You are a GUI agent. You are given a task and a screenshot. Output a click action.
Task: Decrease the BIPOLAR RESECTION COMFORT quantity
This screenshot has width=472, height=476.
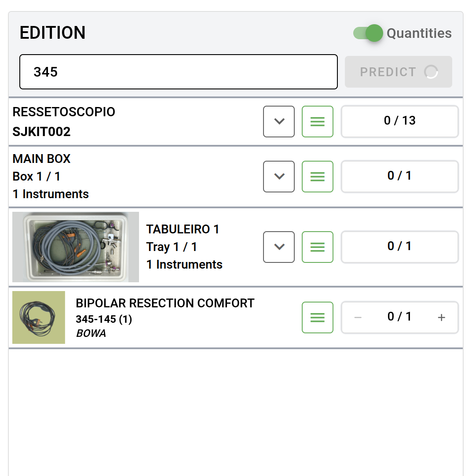click(x=358, y=317)
